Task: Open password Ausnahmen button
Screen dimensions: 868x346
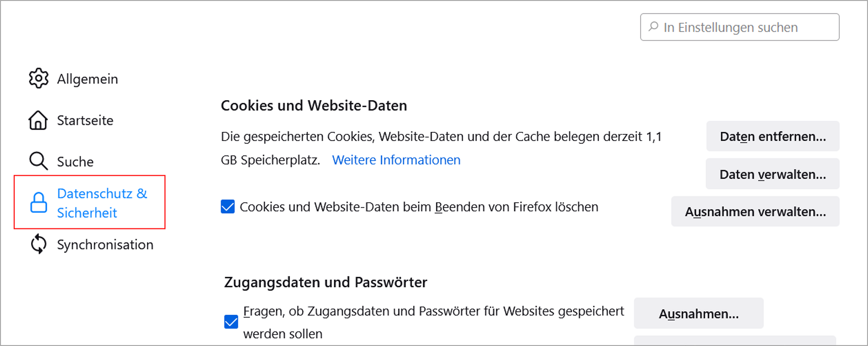Action: tap(698, 313)
